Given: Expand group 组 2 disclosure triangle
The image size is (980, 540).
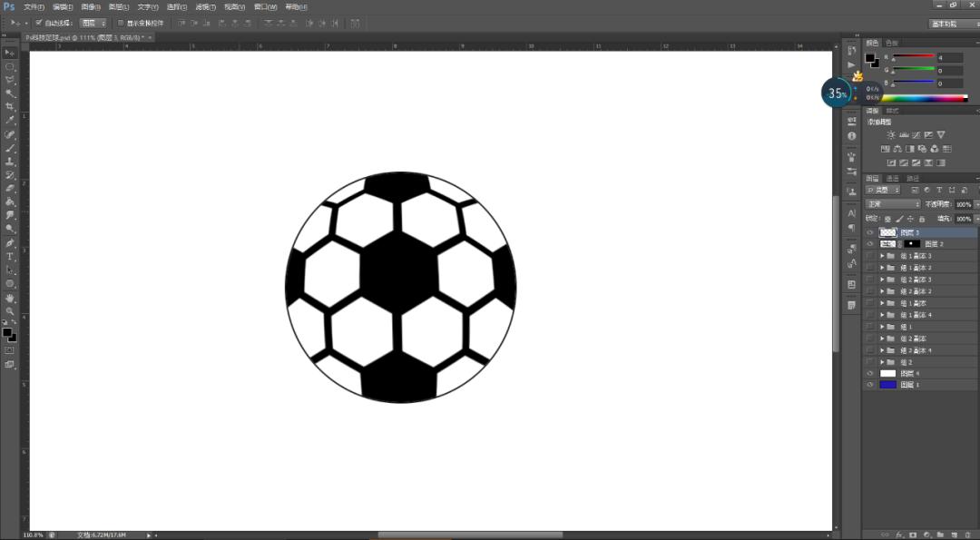Looking at the screenshot, I should [x=882, y=362].
